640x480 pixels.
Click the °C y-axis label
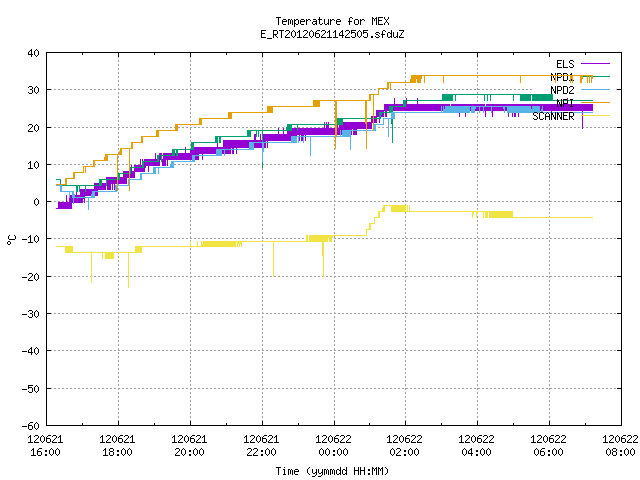tap(12, 240)
